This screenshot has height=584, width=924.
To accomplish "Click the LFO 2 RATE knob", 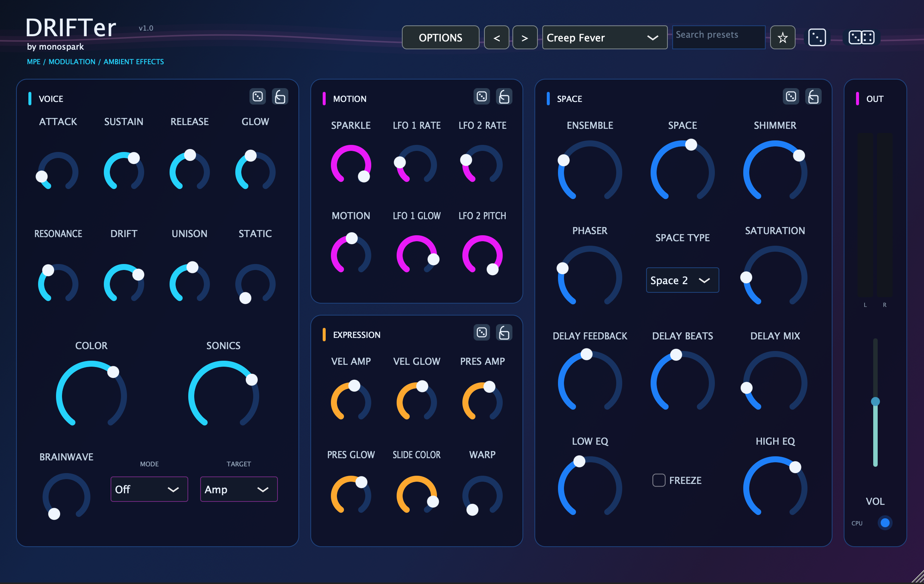I will (482, 164).
